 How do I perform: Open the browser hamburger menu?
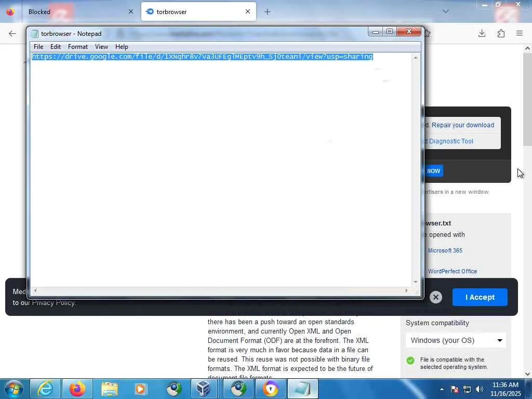520,33
